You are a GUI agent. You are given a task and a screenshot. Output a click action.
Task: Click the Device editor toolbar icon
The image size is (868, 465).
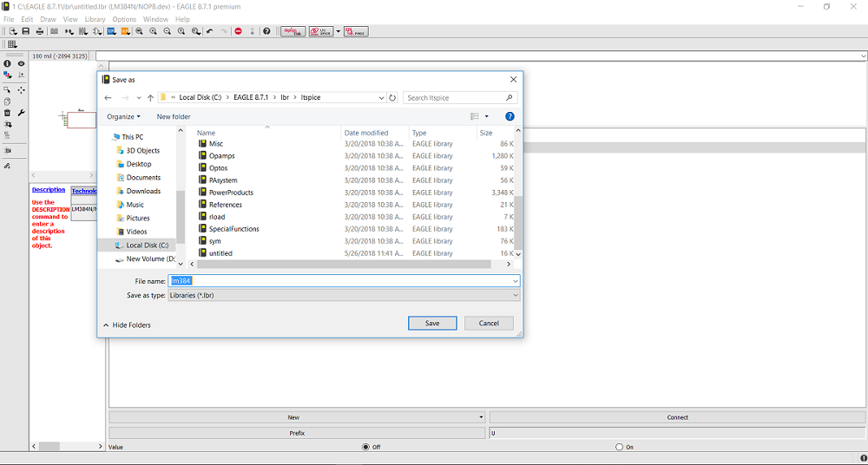coord(69,31)
